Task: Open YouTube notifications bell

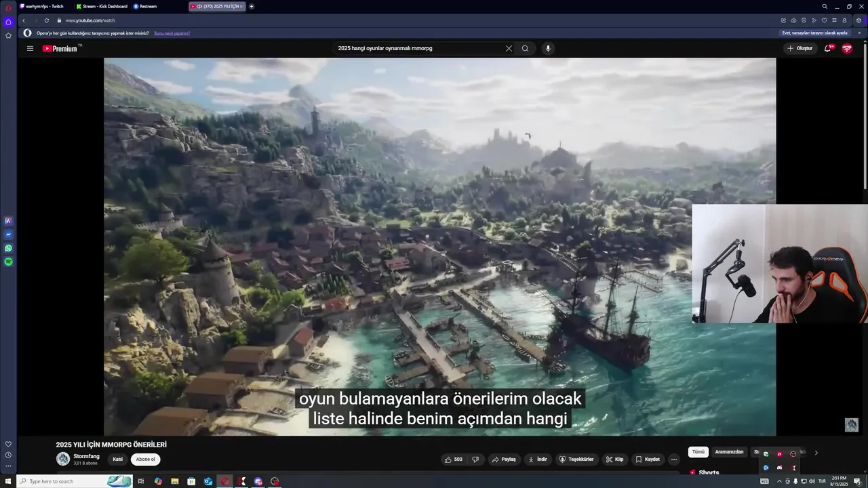Action: (827, 48)
